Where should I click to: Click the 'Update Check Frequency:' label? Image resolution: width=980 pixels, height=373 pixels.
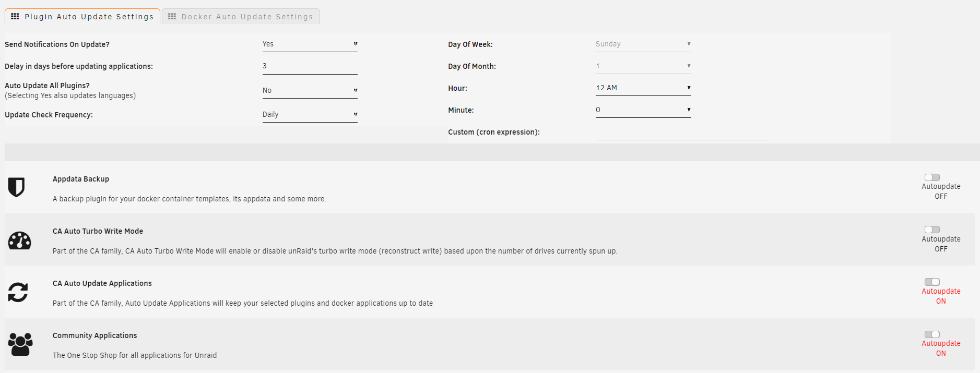(x=49, y=115)
